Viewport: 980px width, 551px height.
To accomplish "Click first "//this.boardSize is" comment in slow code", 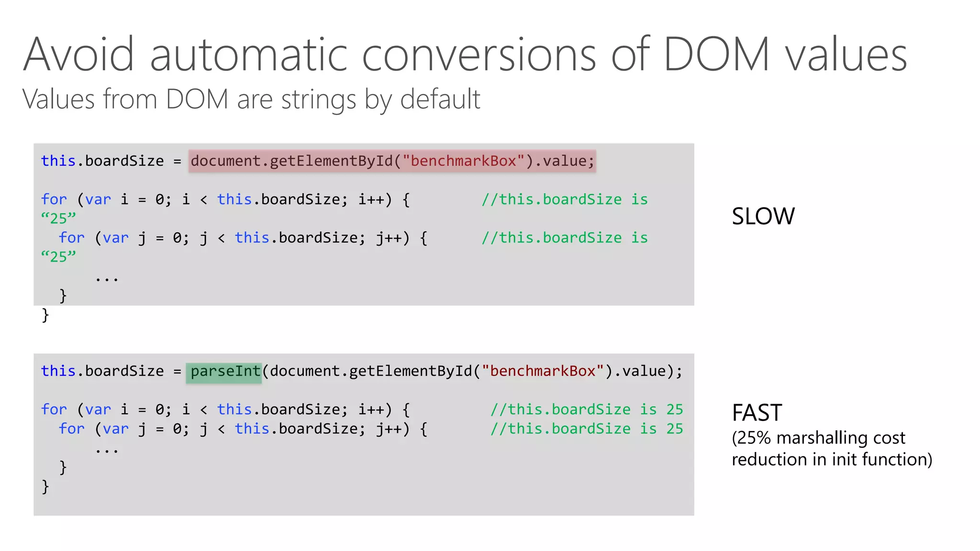I will [565, 199].
